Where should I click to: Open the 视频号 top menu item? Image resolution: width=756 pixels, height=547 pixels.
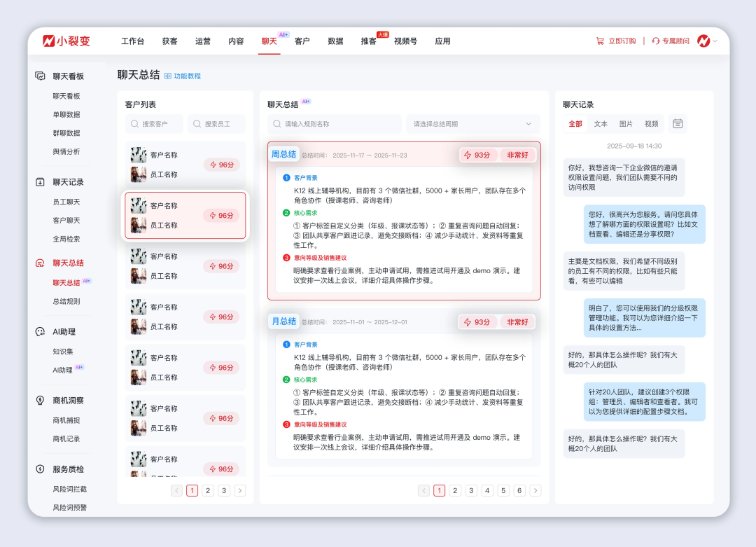coord(405,41)
